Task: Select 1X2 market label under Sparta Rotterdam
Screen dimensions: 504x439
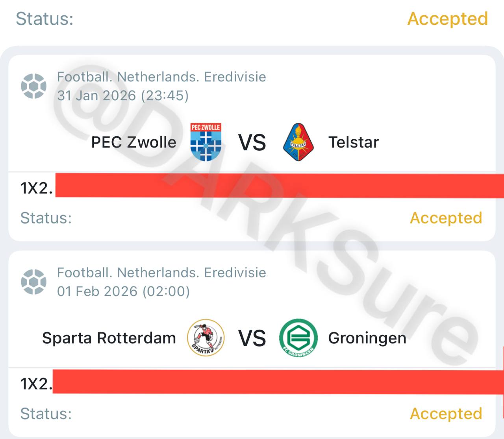Action: point(36,384)
